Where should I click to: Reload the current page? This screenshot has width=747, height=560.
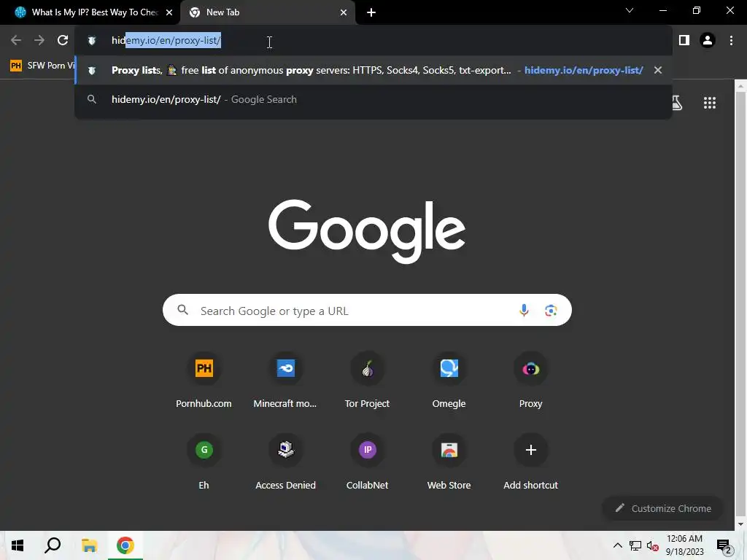[63, 41]
